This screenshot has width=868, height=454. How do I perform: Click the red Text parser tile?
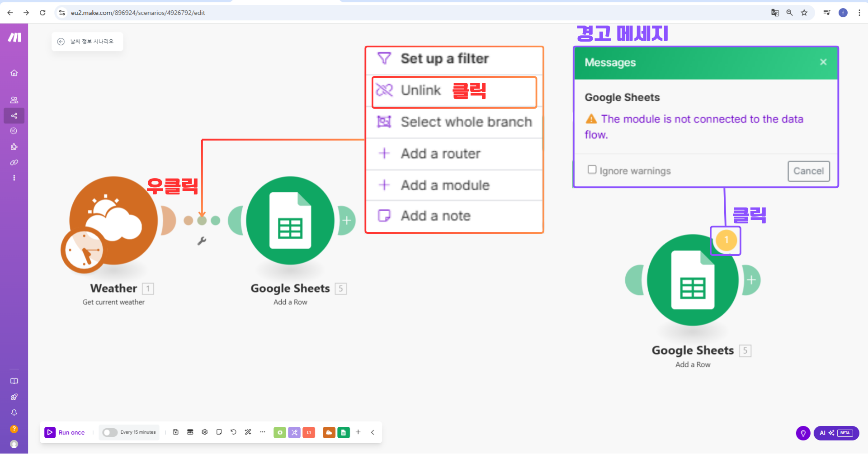tap(309, 433)
